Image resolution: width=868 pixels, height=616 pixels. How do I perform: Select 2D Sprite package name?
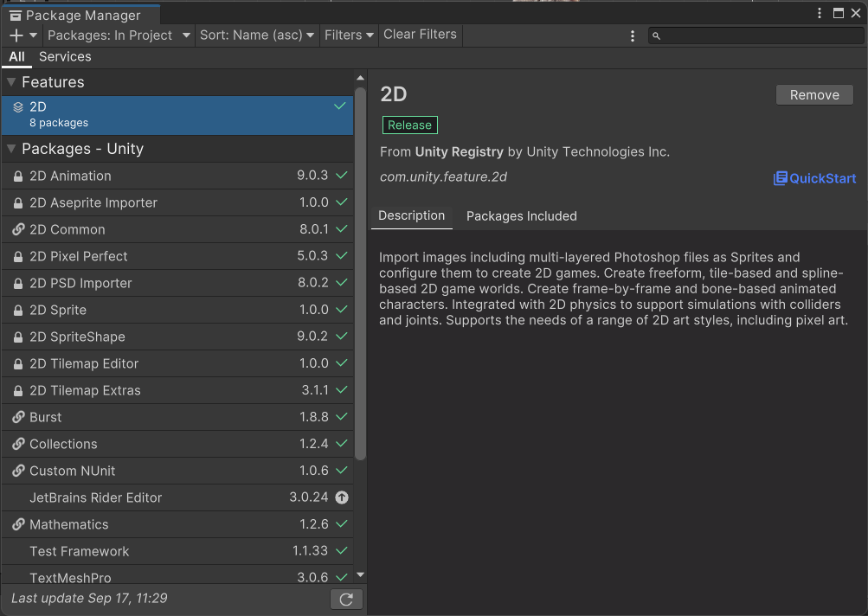[x=58, y=310]
